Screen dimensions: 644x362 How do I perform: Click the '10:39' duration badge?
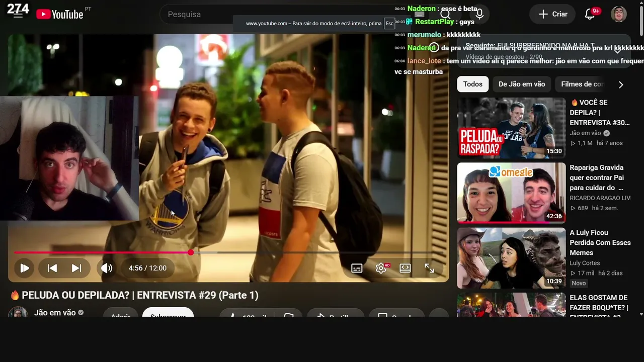click(554, 281)
